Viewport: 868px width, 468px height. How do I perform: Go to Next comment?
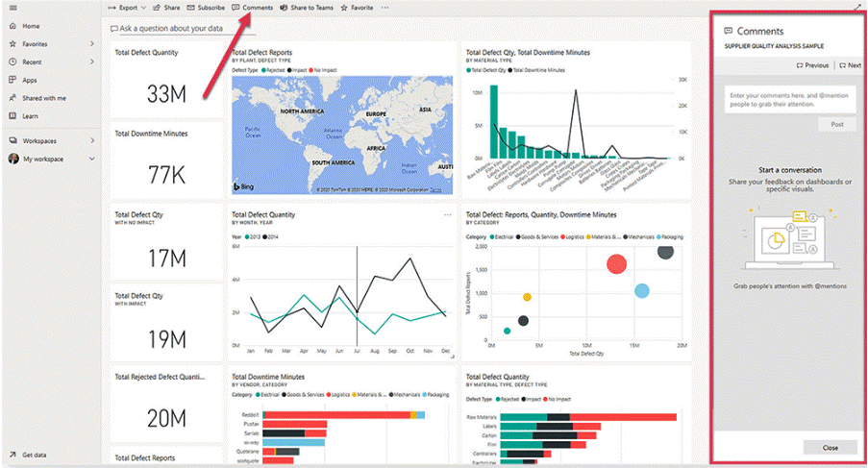pyautogui.click(x=851, y=65)
